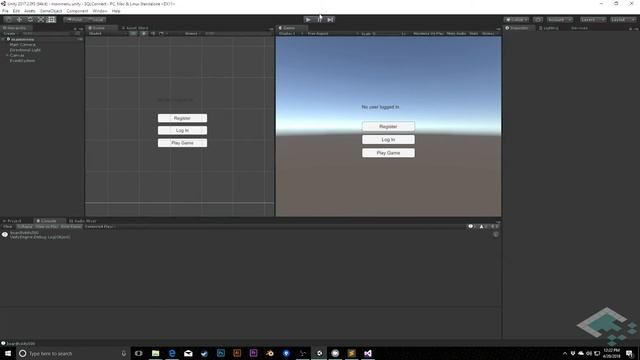Open the Component menu
Viewport: 640px width, 360px height.
(77, 11)
